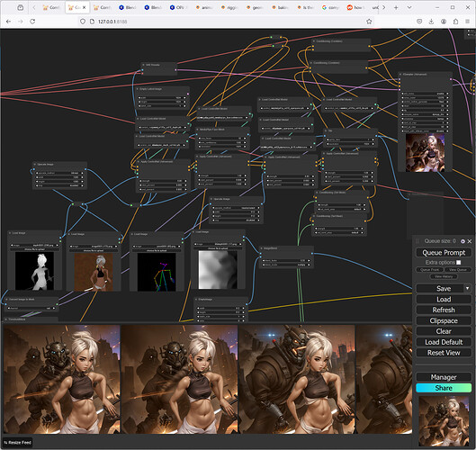Close the ComfyUI queue menu panel
Viewport: 476px width, 450px height.
(x=470, y=241)
